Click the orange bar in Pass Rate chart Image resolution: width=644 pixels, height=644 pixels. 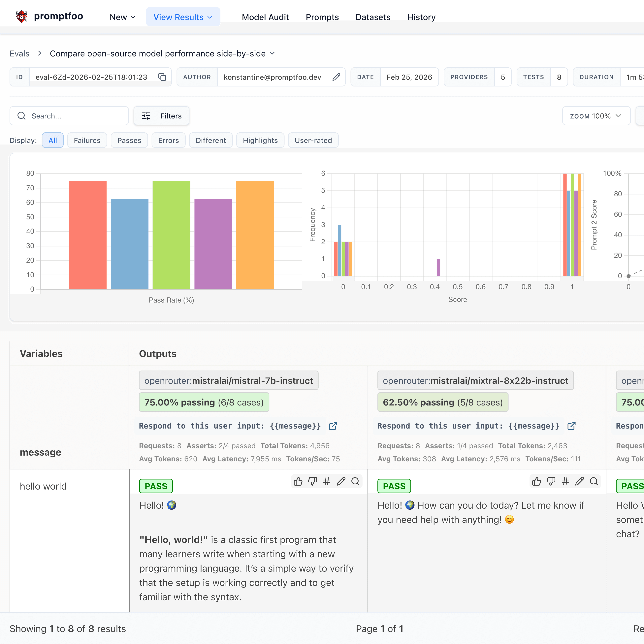[x=255, y=235]
